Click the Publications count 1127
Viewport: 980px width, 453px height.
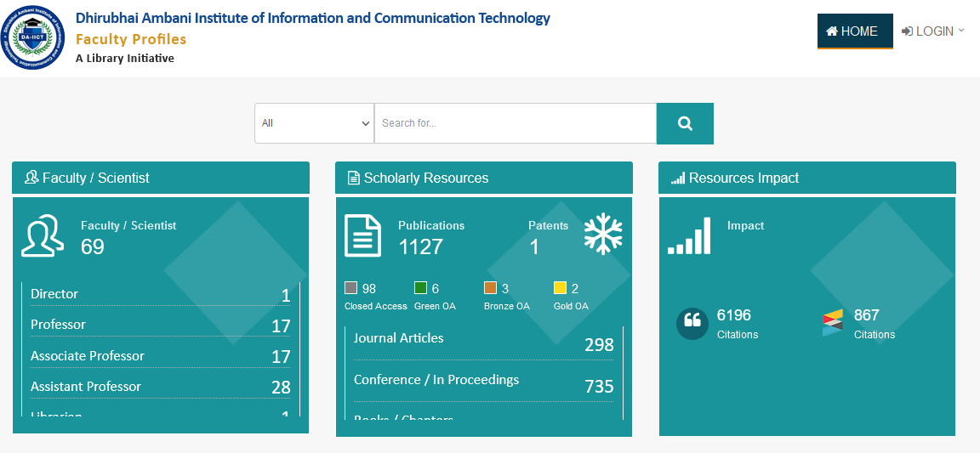pos(420,246)
